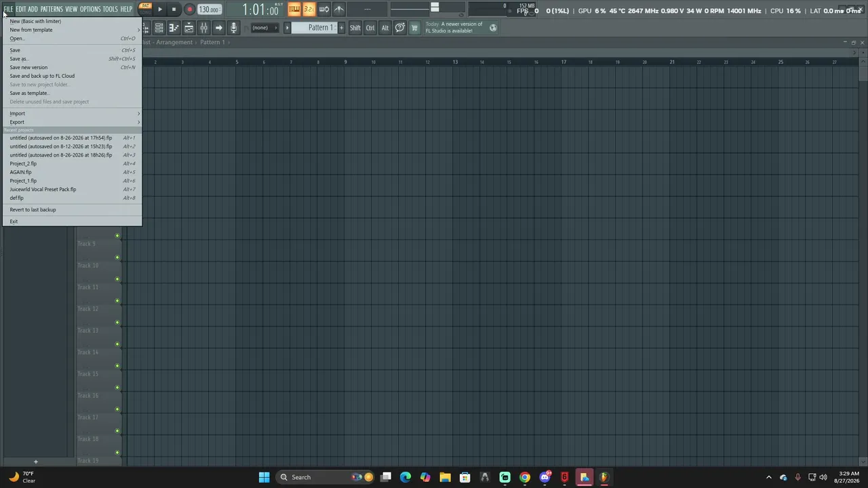
Task: Click the Alt key button
Action: pos(385,28)
